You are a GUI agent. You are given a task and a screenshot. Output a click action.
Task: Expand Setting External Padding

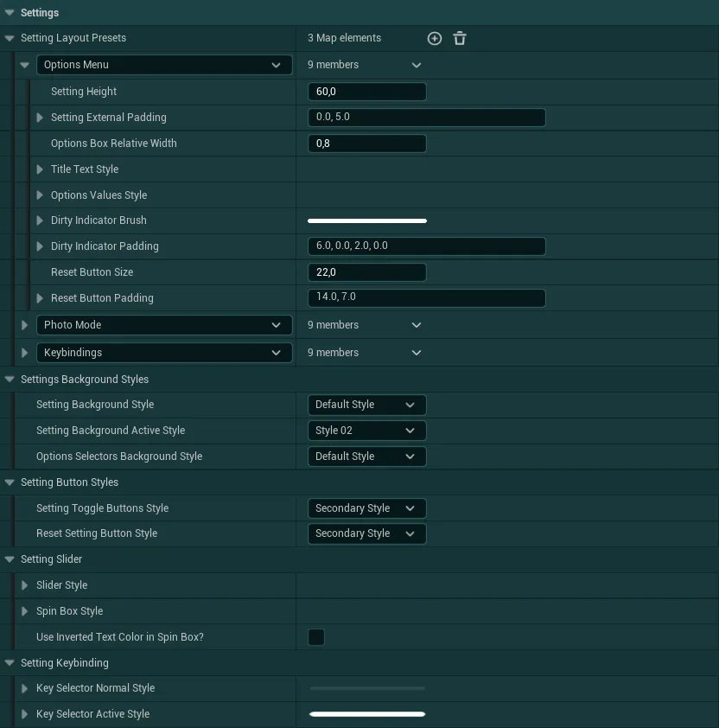pyautogui.click(x=40, y=118)
